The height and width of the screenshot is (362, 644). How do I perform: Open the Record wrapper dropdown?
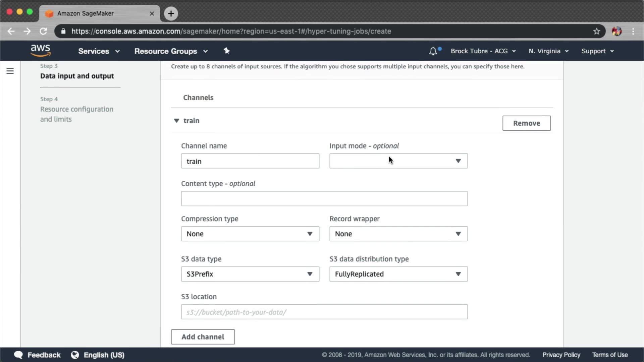(x=398, y=234)
